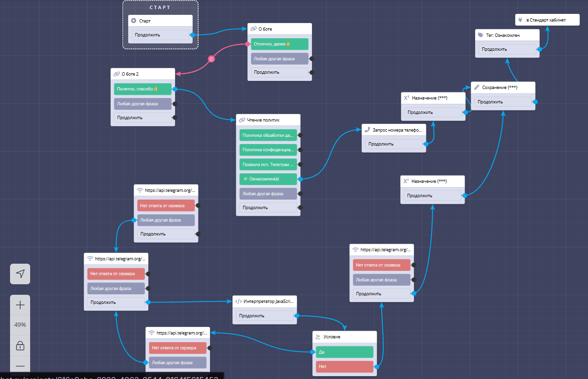Click the navigate arrow icon in left toolbar
Viewport: 588px width, 379px height.
coord(20,274)
